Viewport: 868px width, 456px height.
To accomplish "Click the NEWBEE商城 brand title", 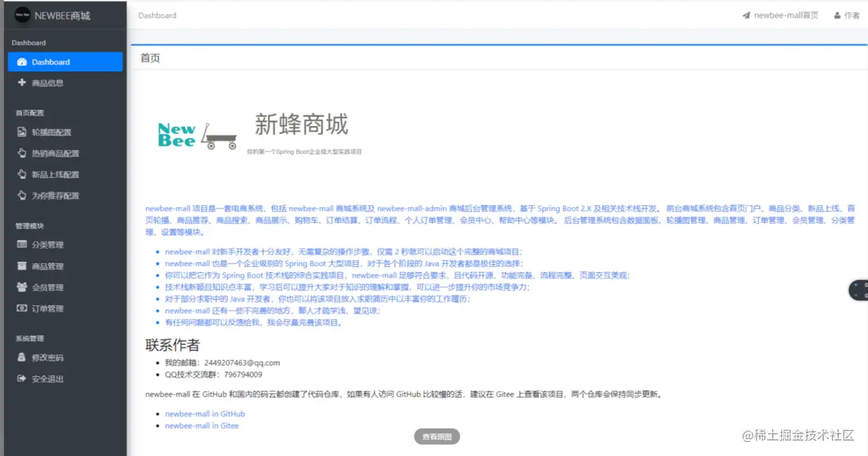I will [62, 15].
